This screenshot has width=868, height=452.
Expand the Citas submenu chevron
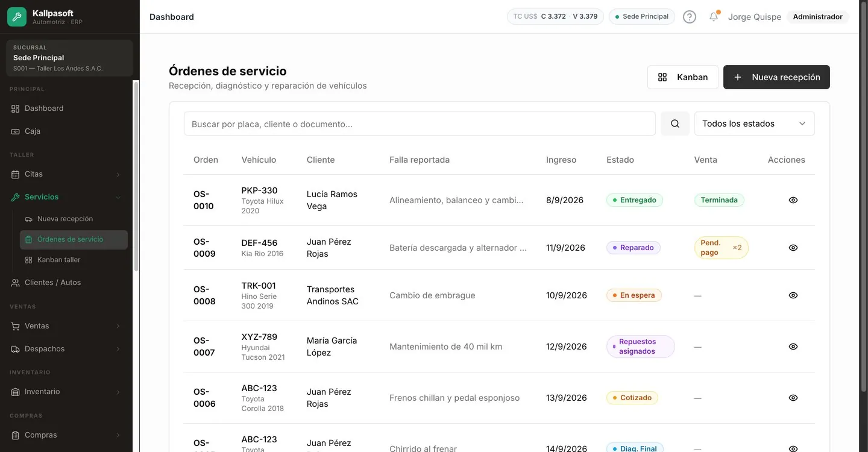(118, 175)
